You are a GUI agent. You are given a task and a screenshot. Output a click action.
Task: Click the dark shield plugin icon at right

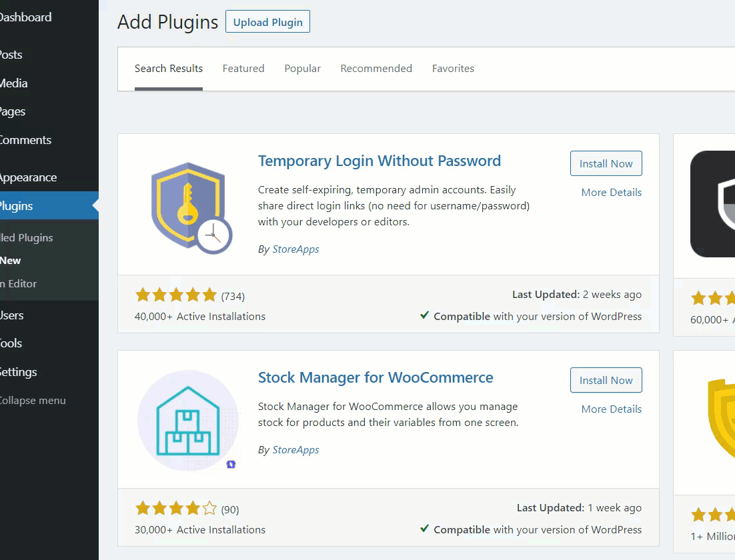coord(712,204)
